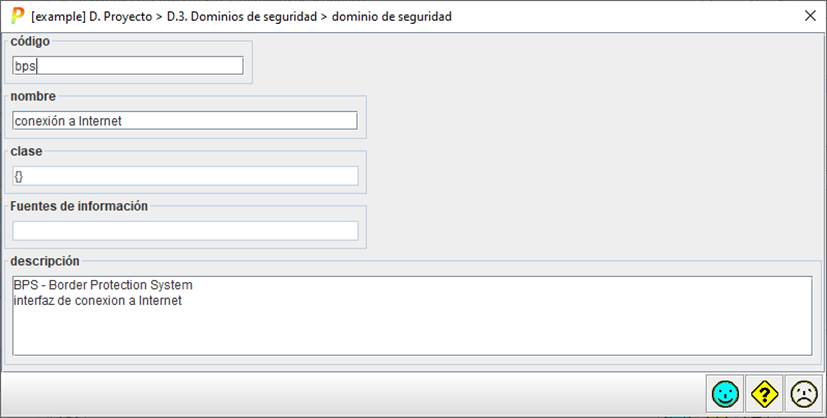The image size is (827, 418).
Task: Click the sad face cancel icon
Action: (803, 394)
